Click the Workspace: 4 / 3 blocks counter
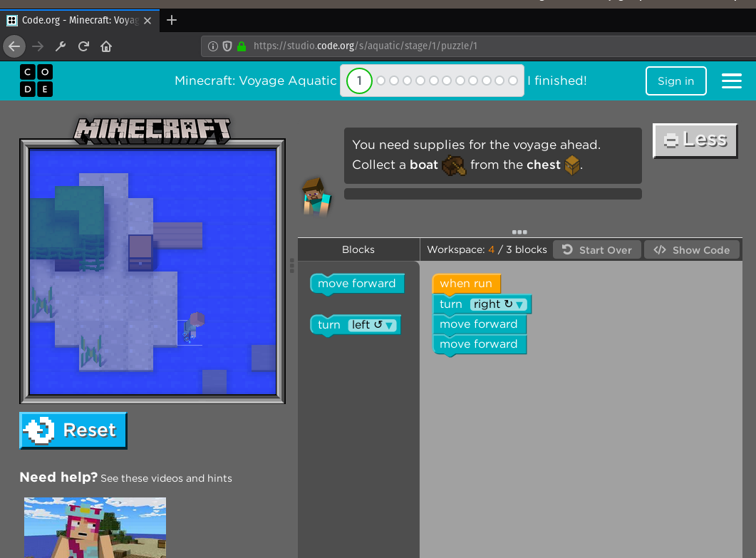This screenshot has width=756, height=558. pyautogui.click(x=487, y=250)
